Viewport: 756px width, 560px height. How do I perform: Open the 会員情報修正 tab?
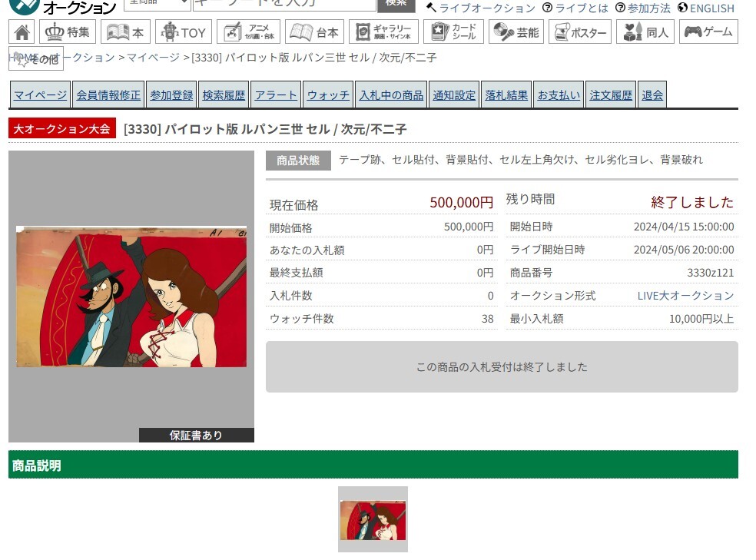click(x=108, y=95)
